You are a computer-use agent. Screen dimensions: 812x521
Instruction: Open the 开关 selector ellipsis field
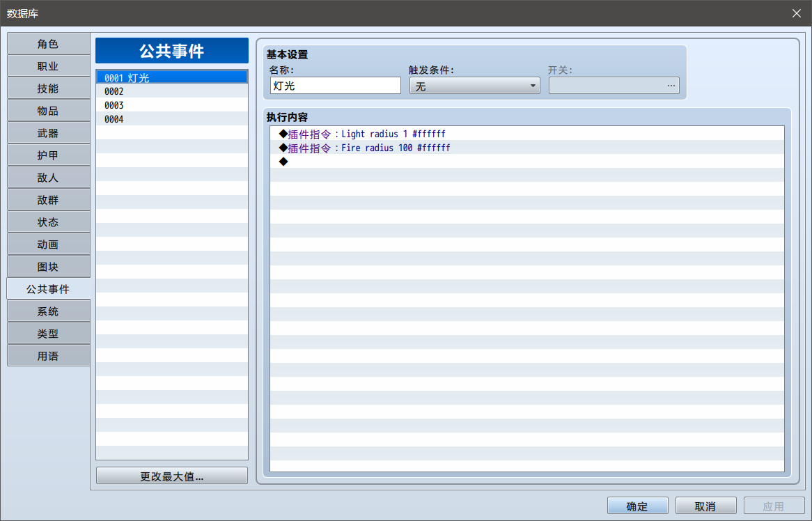(614, 86)
